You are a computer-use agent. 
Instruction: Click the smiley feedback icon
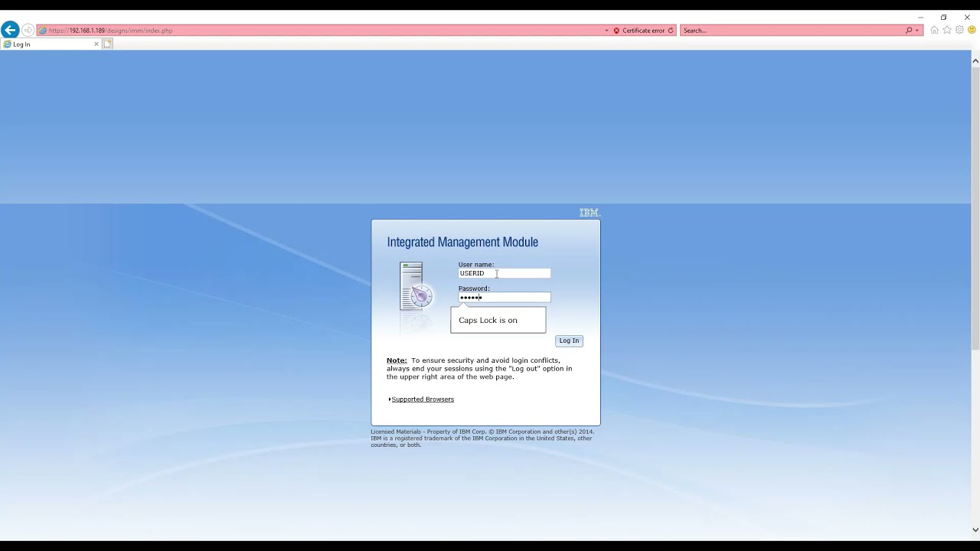click(972, 30)
